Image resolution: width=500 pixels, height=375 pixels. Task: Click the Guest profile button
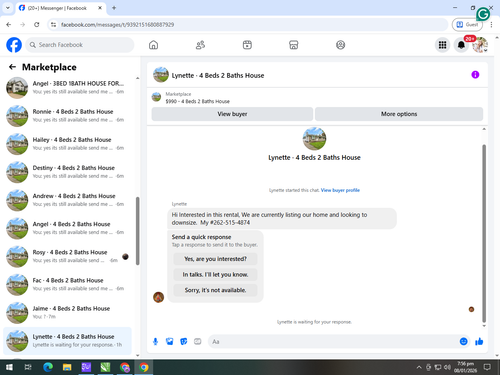tap(467, 24)
